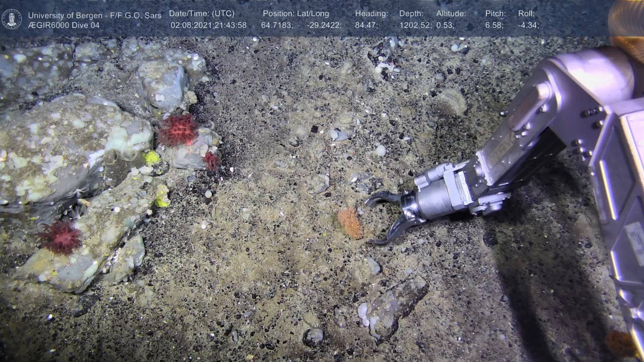644x362 pixels.
Task: Click the 'ÆGIR6000 Dive 04' label
Action: click(64, 25)
